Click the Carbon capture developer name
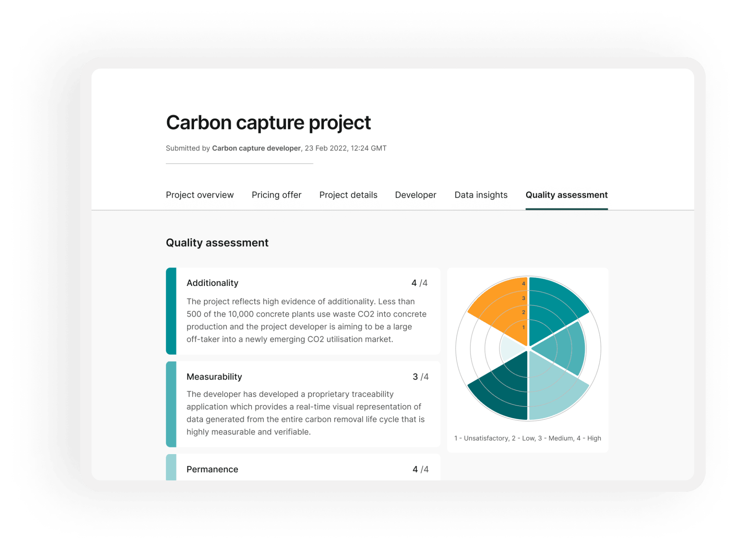 point(256,148)
